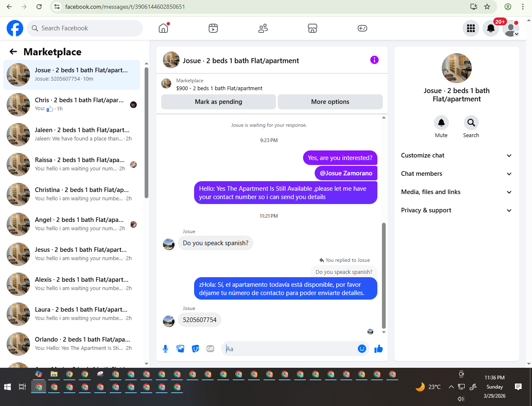Send a thumbs-up like
Viewport: 532px width, 406px height.
point(378,349)
